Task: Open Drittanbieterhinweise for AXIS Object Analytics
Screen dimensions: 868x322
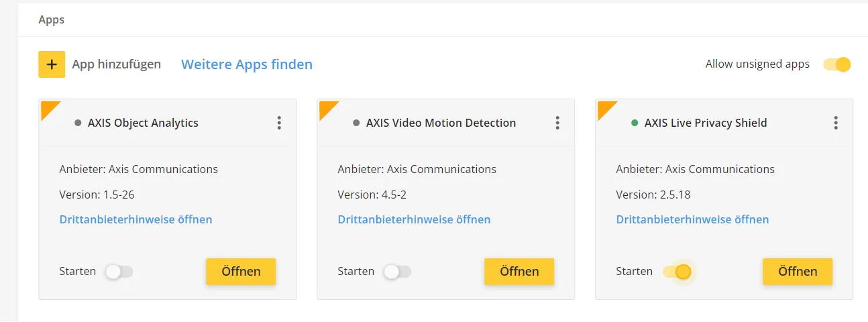Action: 135,219
